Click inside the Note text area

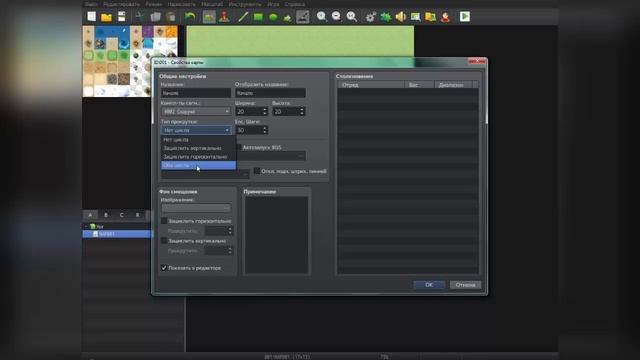point(276,235)
